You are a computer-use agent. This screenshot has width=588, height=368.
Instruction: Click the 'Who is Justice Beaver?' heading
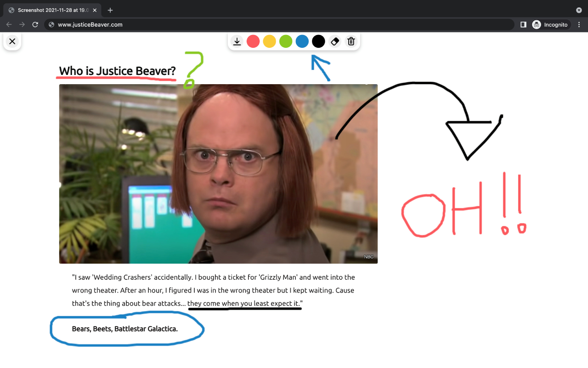[x=117, y=71]
